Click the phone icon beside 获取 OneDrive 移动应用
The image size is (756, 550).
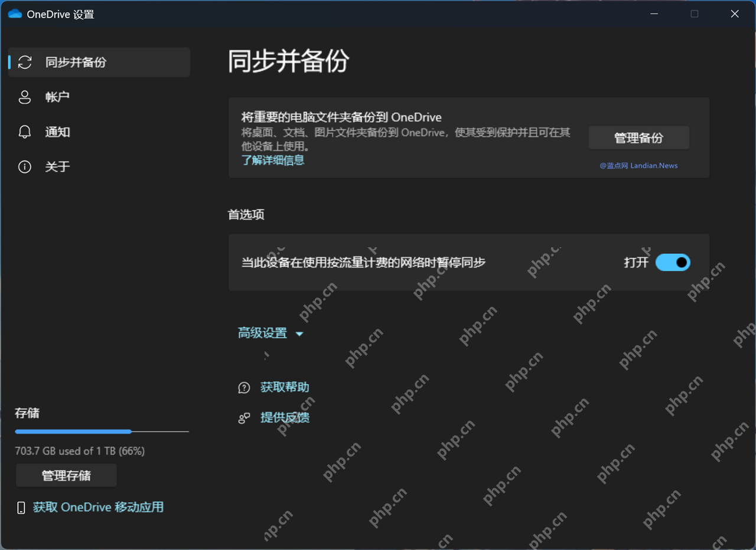point(21,508)
